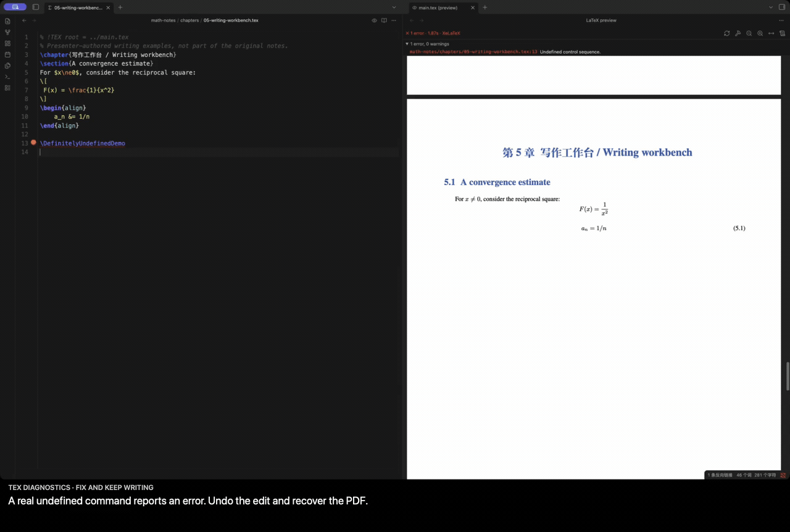Click 'math-notes' breadcrumb in editor
This screenshot has width=790, height=532.
coord(164,20)
